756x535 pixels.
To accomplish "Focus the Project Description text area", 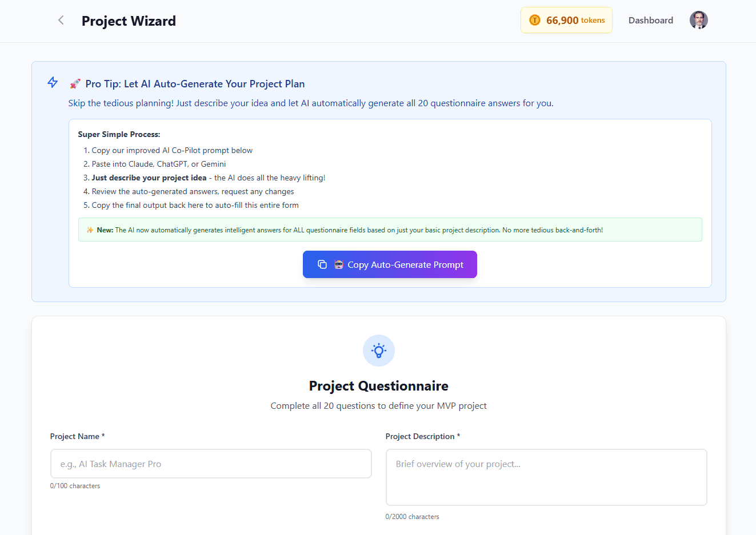I will coord(546,477).
